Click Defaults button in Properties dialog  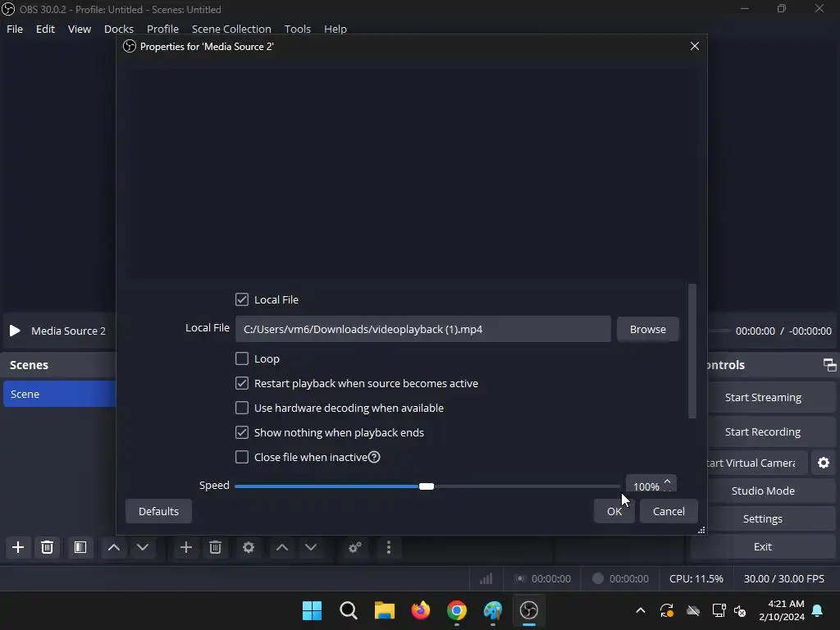coord(158,511)
